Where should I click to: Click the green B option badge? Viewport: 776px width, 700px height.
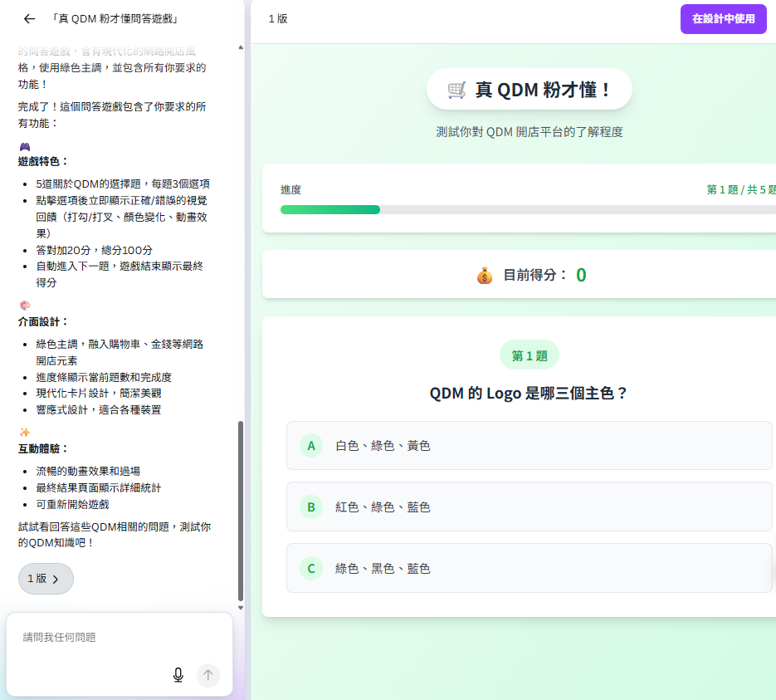click(x=311, y=507)
